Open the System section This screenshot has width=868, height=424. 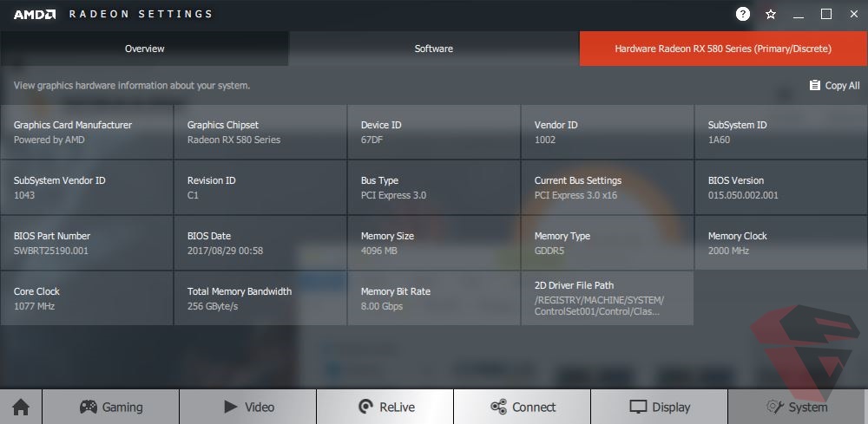click(x=797, y=407)
